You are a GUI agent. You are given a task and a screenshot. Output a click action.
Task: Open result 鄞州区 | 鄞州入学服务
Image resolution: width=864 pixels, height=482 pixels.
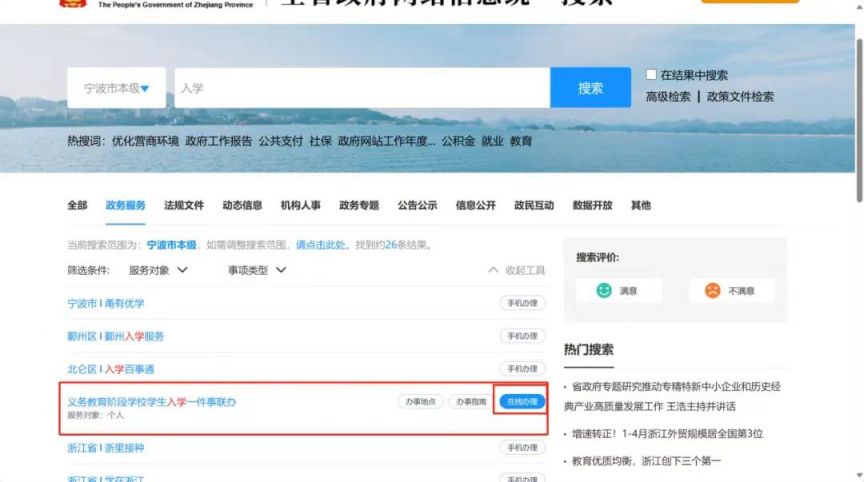pos(116,337)
